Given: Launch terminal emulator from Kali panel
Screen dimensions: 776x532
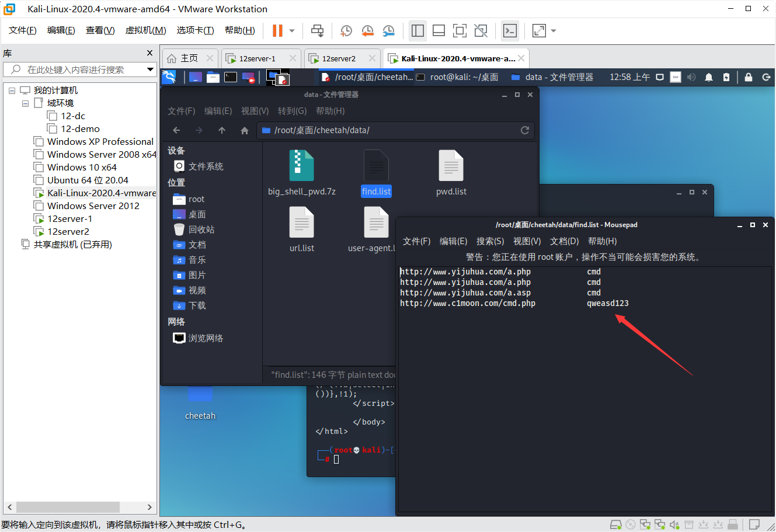Looking at the screenshot, I should [x=231, y=77].
